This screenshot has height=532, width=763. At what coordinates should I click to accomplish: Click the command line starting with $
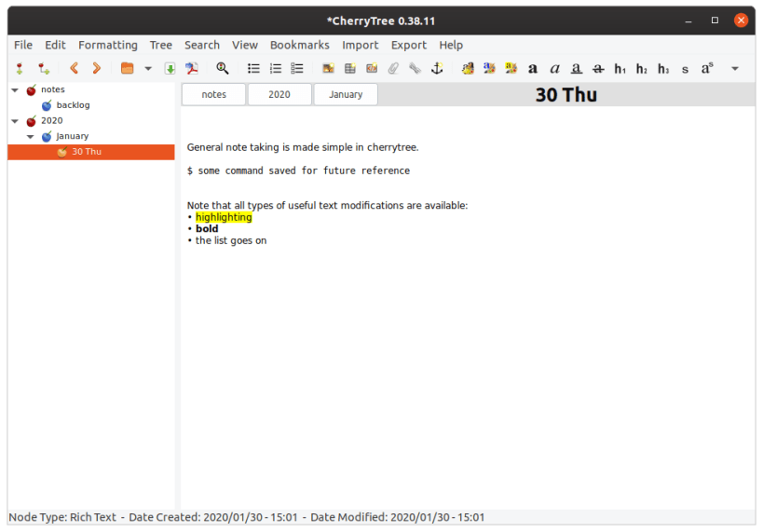click(298, 171)
